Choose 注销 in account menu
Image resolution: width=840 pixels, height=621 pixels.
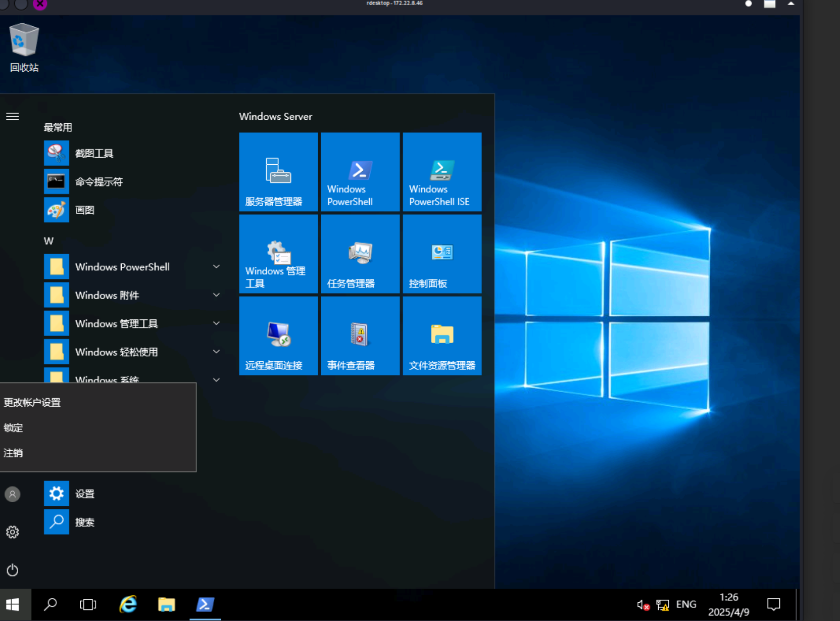98,453
